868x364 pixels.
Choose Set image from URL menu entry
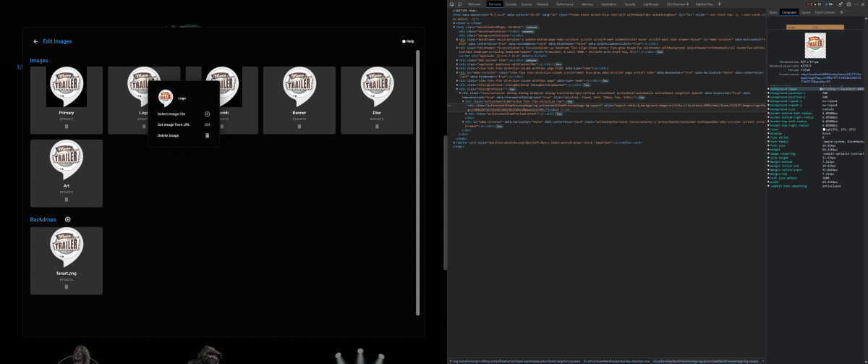click(184, 124)
